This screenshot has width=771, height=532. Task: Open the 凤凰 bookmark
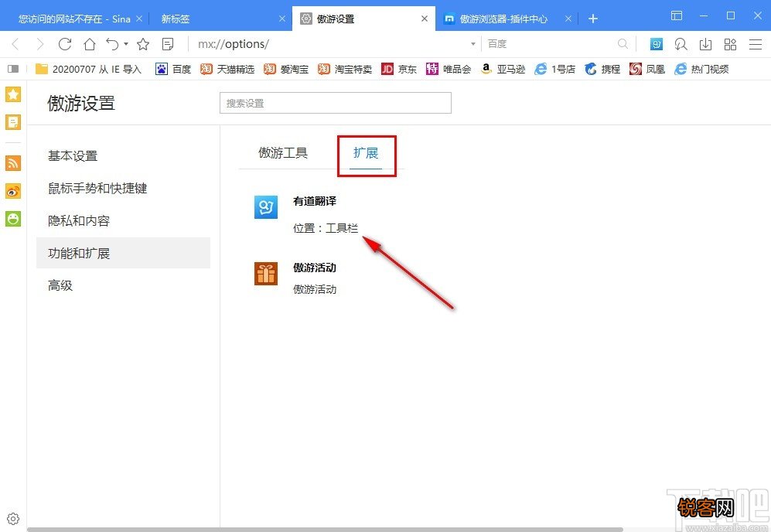[647, 69]
